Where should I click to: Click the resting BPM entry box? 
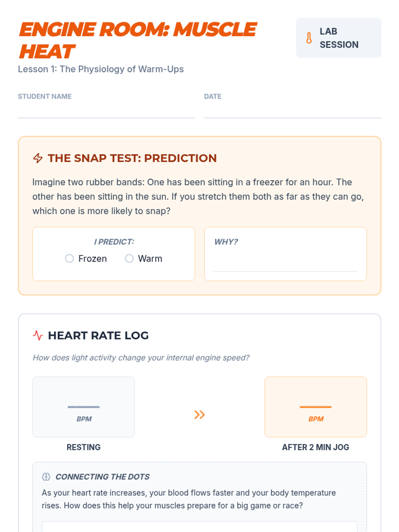(x=83, y=407)
